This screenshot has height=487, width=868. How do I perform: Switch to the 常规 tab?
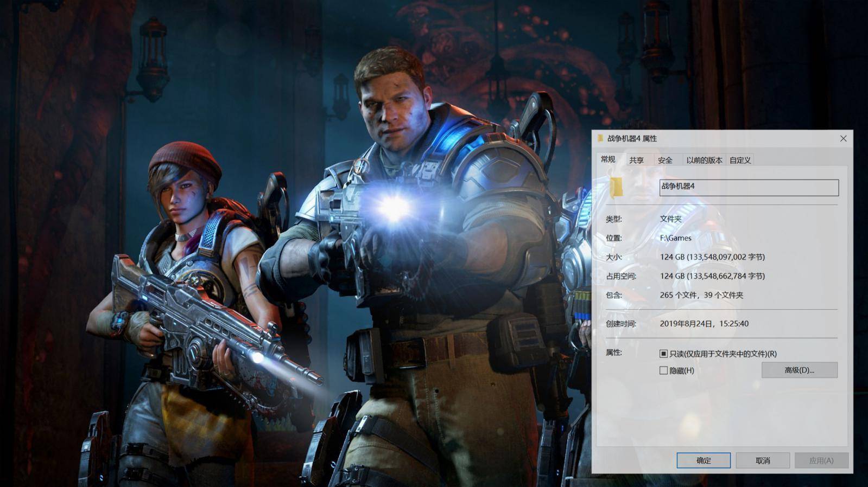[x=608, y=159]
